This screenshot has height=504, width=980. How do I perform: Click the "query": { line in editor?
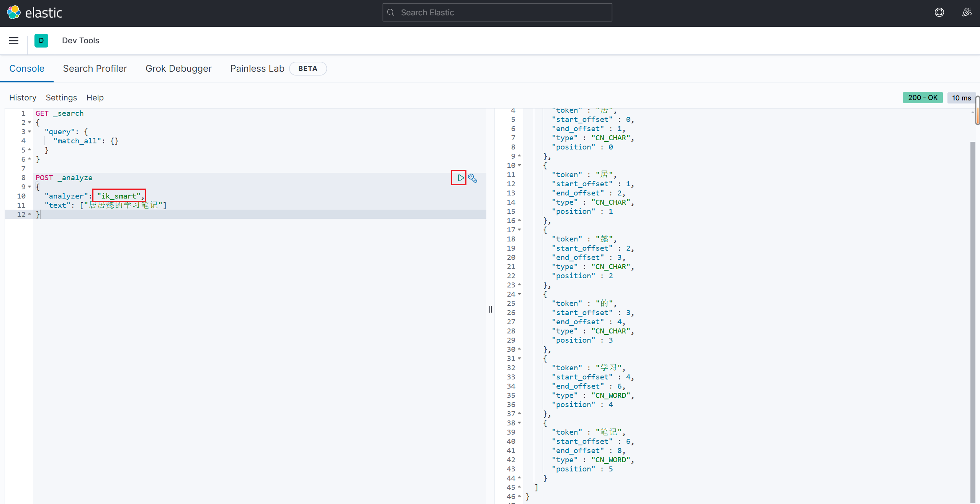point(66,132)
